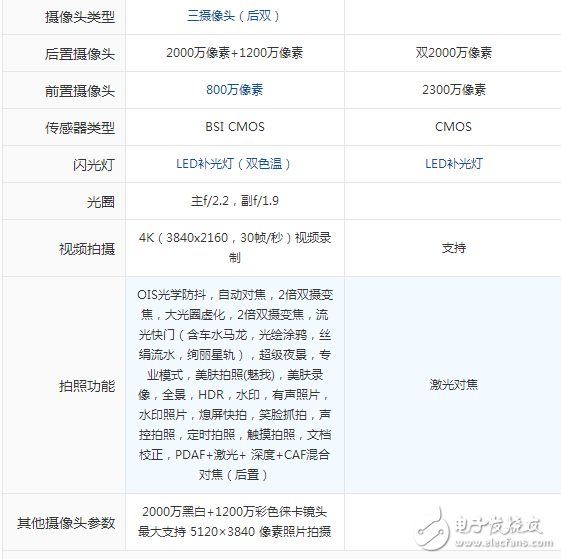Select the 拍照功能 row label

click(x=87, y=386)
